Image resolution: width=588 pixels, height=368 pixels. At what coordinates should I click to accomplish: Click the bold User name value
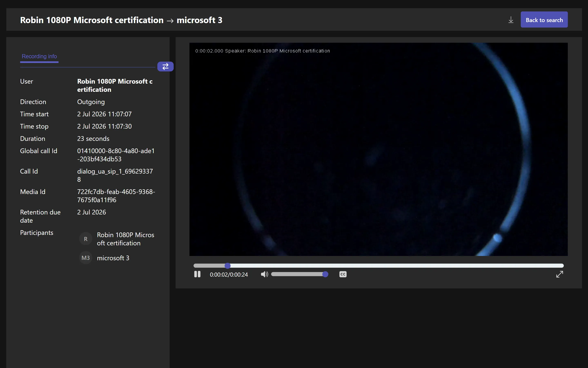coord(115,85)
